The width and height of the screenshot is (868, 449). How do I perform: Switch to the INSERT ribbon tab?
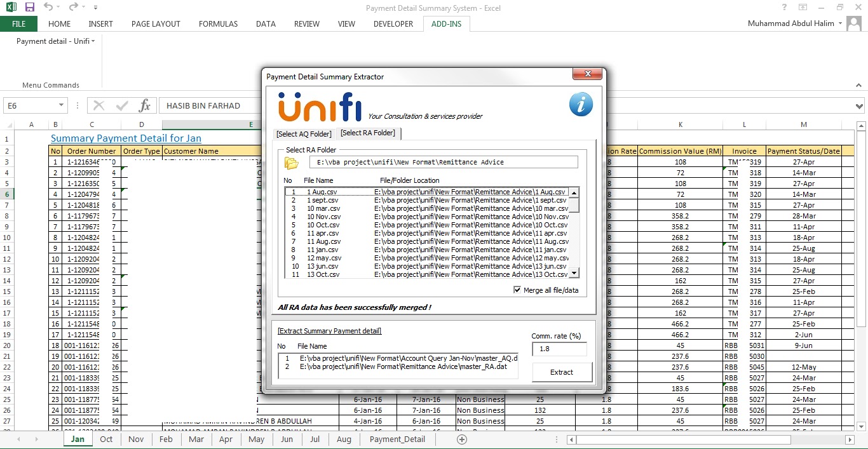[x=100, y=23]
